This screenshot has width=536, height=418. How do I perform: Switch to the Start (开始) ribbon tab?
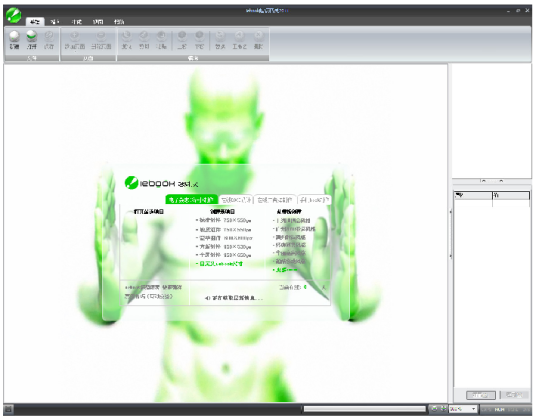coord(35,22)
